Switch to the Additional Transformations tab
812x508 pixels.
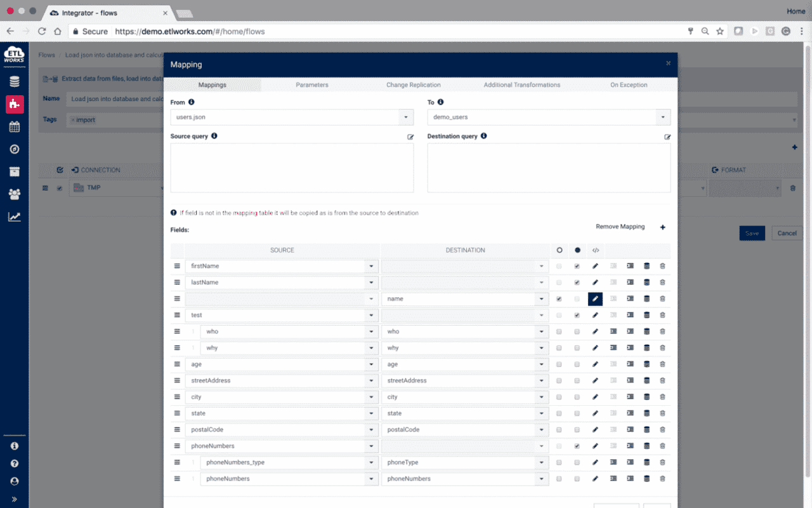[521, 85]
